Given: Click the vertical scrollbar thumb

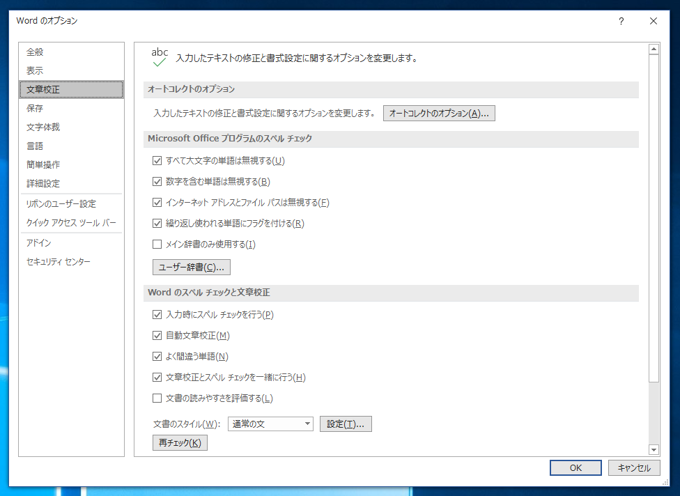Looking at the screenshot, I should pyautogui.click(x=654, y=219).
